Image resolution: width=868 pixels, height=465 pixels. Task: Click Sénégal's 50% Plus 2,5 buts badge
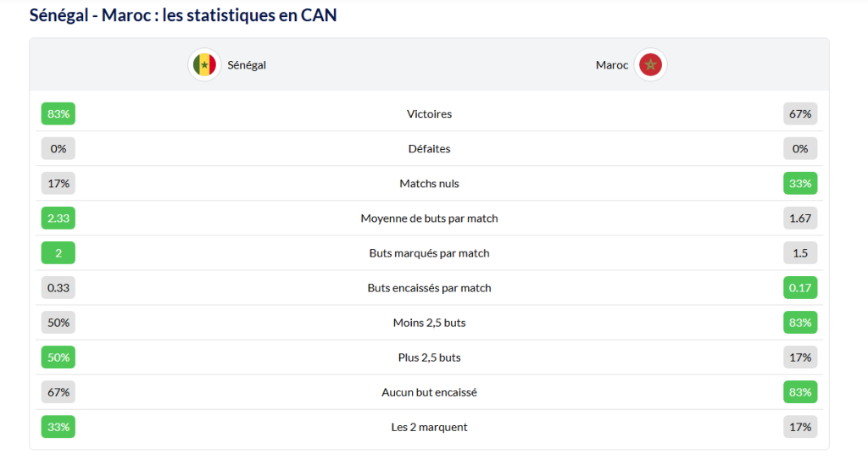pyautogui.click(x=58, y=357)
